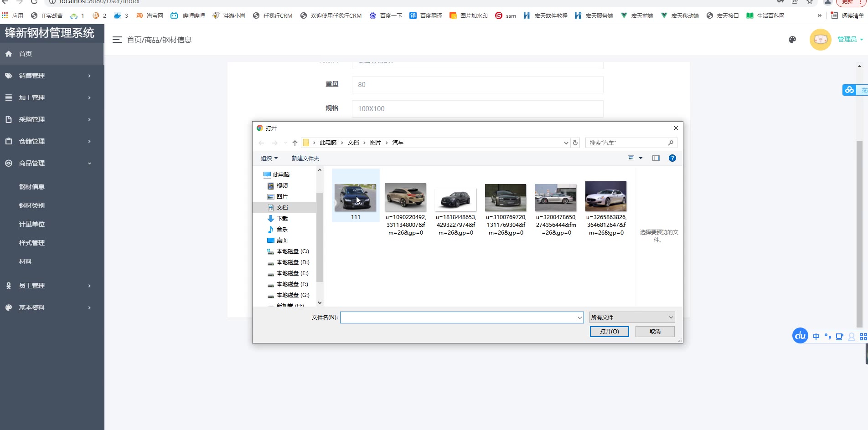Refresh the file dialog folder view
868x430 pixels.
pyautogui.click(x=575, y=143)
